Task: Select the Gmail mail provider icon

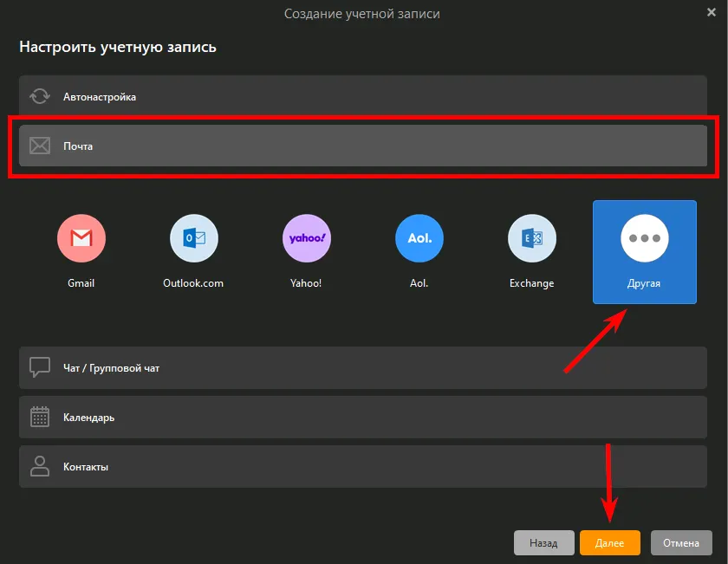Action: pyautogui.click(x=81, y=237)
